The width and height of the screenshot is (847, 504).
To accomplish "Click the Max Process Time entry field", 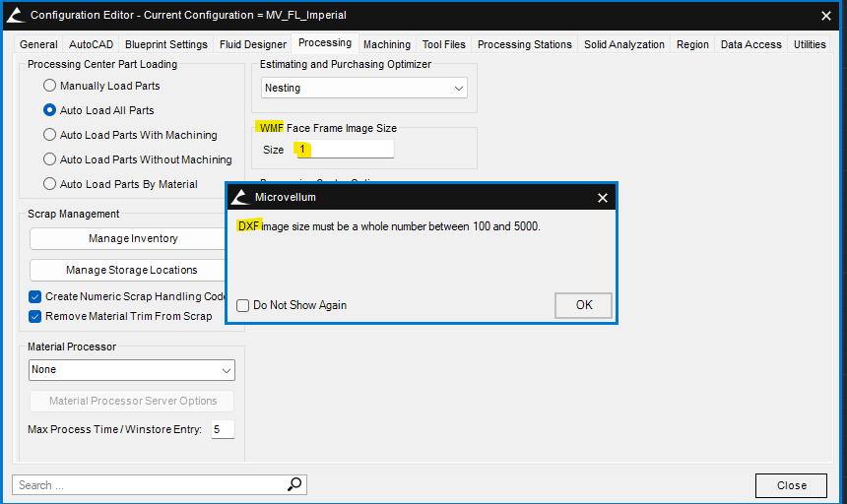I will point(222,429).
